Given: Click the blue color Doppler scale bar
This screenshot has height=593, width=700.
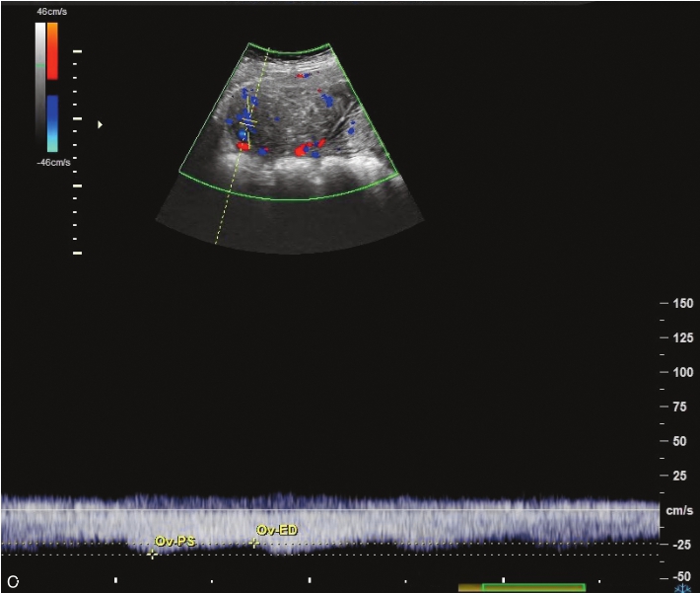Looking at the screenshot, I should pyautogui.click(x=52, y=123).
